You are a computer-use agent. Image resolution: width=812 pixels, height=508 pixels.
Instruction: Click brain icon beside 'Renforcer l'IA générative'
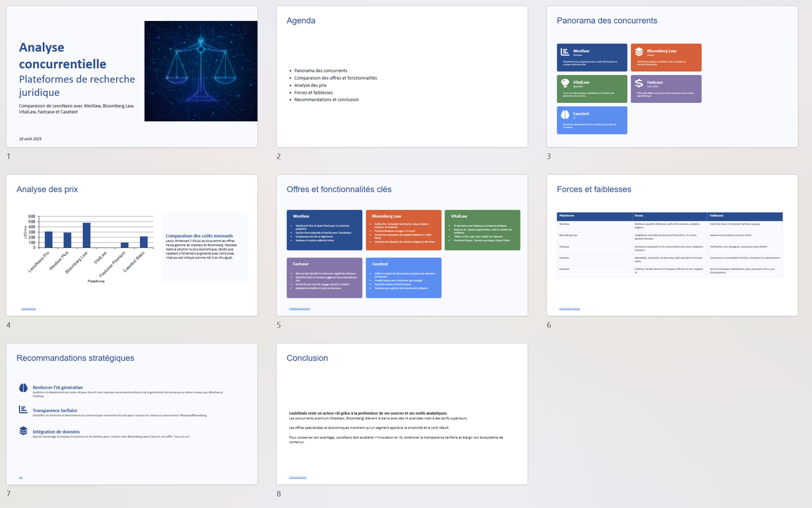click(23, 388)
